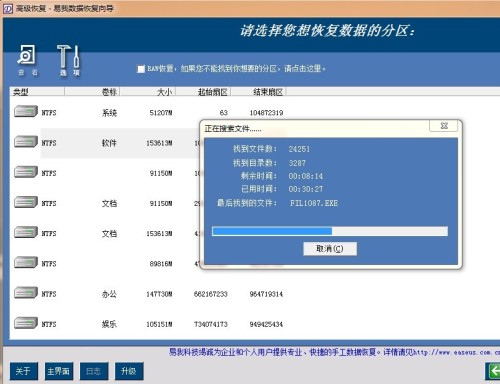Sort by the 大小 column header
This screenshot has width=500, height=384.
tap(148, 92)
